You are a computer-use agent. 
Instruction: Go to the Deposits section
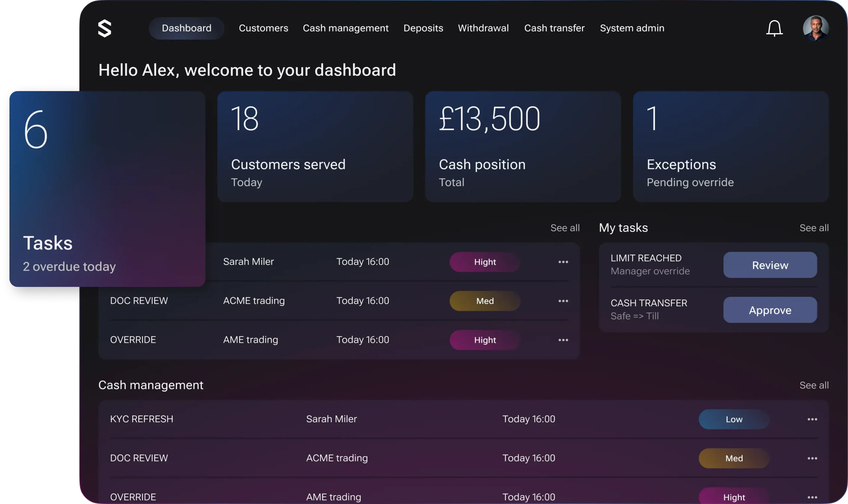(x=423, y=28)
